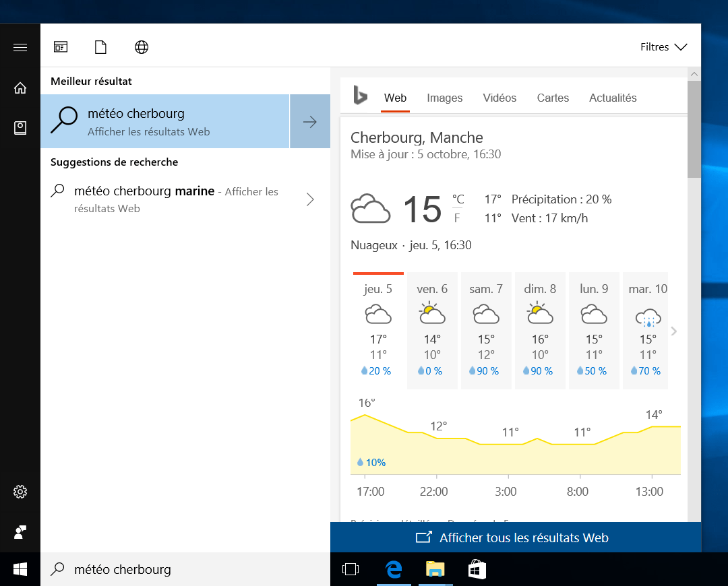Screen dimensions: 728x586
Task: Click the 8:00 hourly chart label
Action: click(x=578, y=491)
